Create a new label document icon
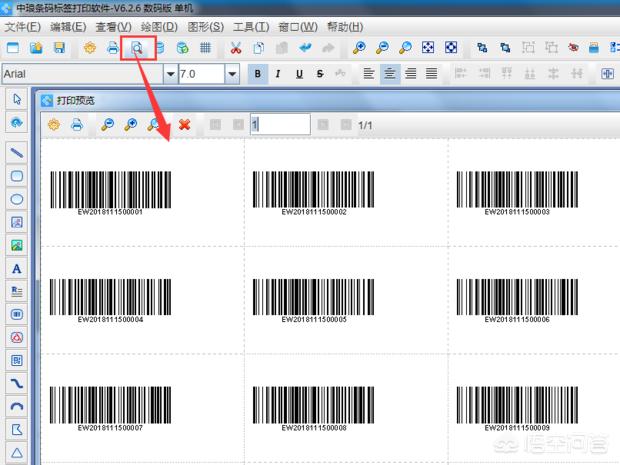 click(13, 48)
